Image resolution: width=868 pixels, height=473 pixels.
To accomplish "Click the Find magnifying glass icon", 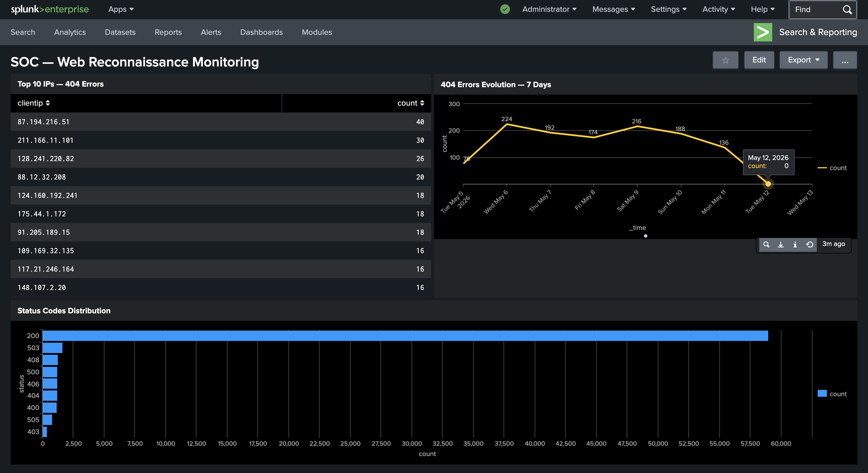I will (847, 9).
